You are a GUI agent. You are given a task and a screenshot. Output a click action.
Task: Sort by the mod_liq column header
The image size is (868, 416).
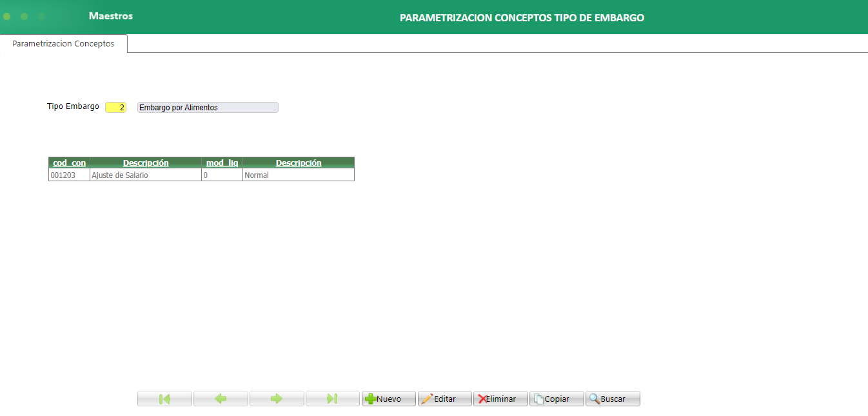point(222,163)
